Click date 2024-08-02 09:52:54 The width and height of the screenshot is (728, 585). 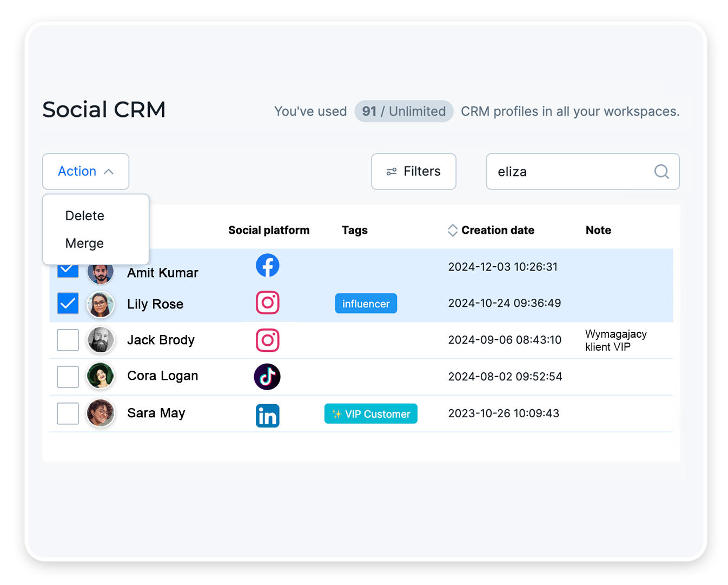point(505,376)
